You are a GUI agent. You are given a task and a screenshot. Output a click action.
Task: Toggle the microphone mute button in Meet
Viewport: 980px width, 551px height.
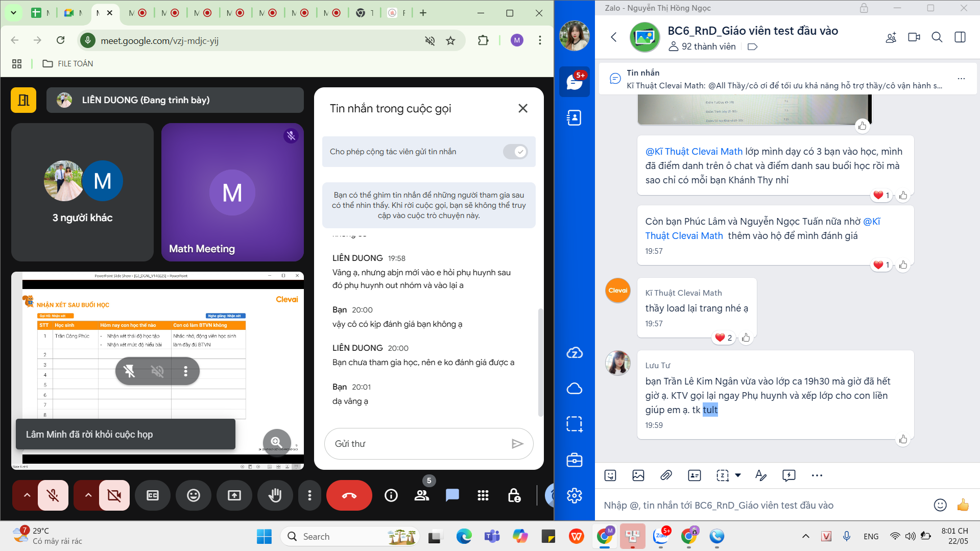point(53,495)
